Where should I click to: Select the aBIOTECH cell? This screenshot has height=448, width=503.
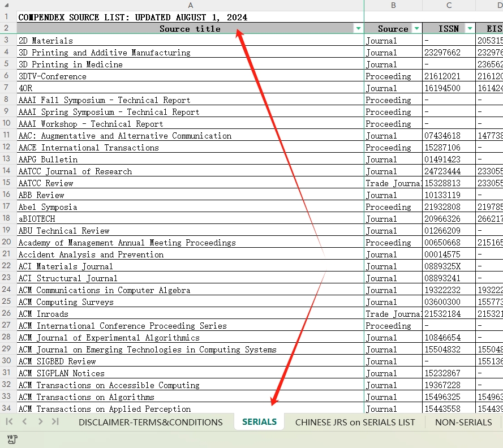[x=190, y=218]
